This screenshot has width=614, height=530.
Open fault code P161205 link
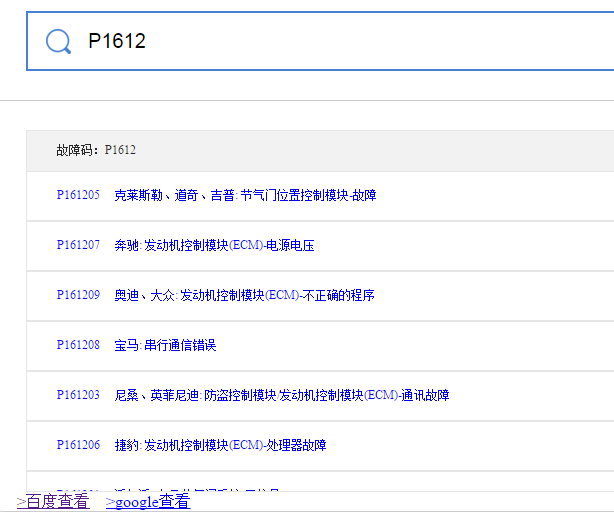(x=78, y=195)
